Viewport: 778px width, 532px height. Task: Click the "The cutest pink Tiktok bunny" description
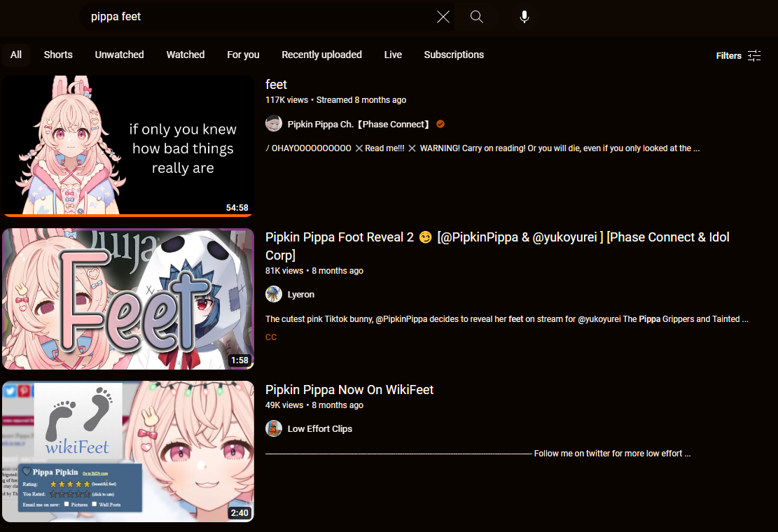coord(507,319)
